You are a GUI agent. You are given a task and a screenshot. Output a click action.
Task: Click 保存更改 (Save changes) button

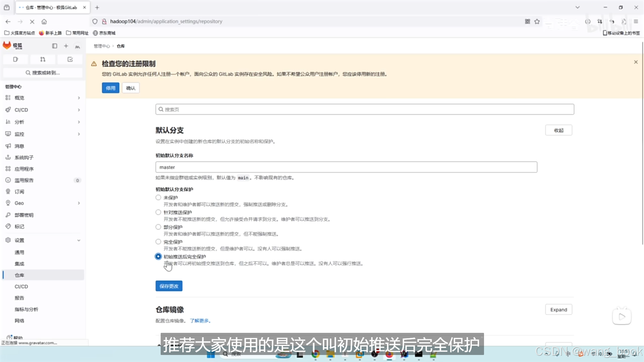(x=168, y=286)
